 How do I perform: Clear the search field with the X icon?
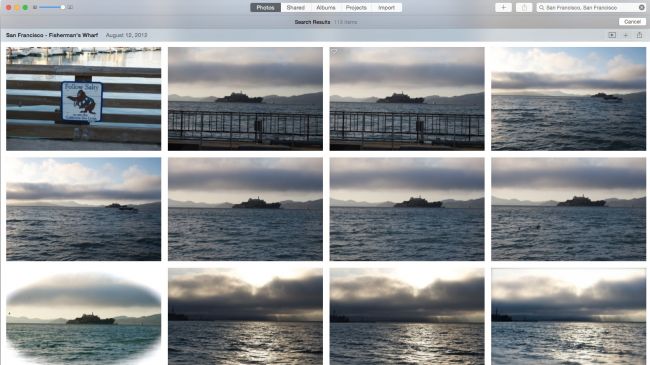tap(641, 7)
